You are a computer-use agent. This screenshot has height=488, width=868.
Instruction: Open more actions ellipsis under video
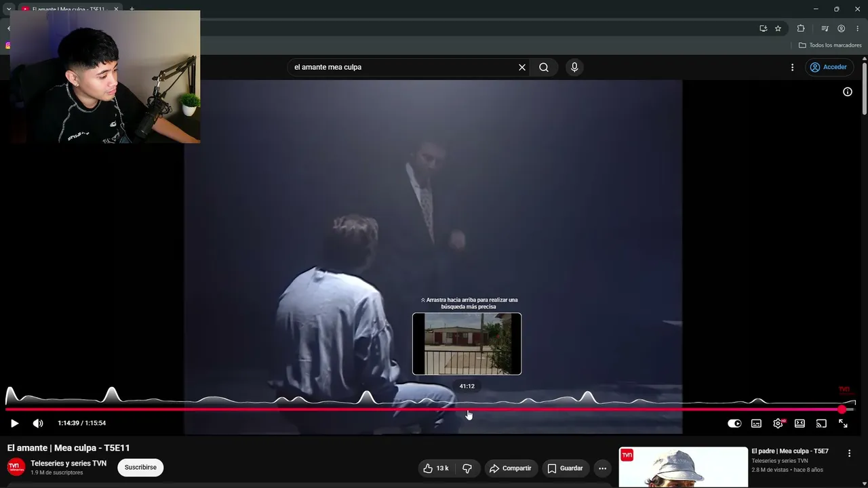[x=602, y=468]
